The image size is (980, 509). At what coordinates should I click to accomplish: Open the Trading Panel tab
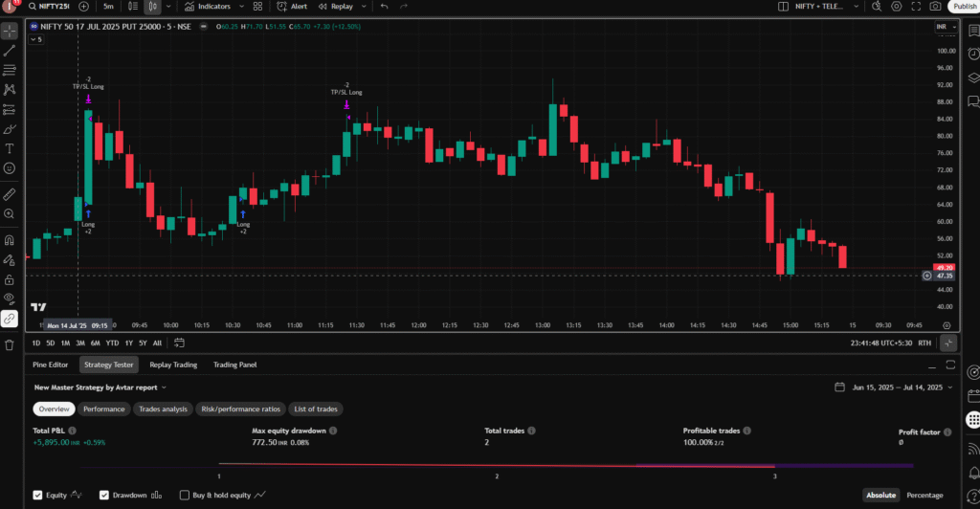click(x=235, y=365)
